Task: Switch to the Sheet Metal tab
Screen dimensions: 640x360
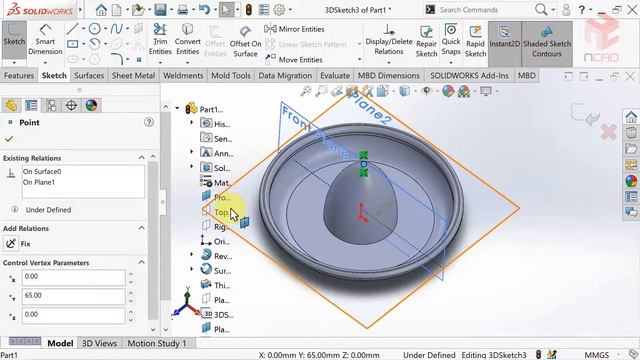Action: [x=133, y=76]
